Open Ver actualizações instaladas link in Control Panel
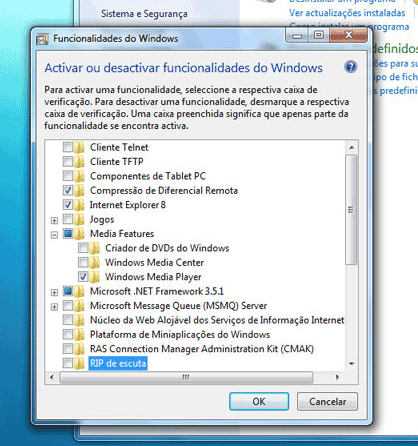418x446 pixels. pyautogui.click(x=347, y=13)
